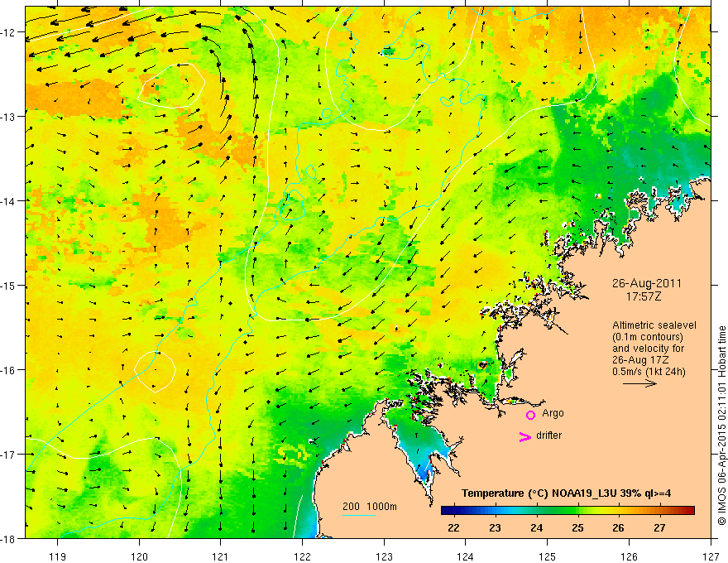
Task: Click the magenta drifter arrowhead symbol in legend
Action: tap(525, 436)
